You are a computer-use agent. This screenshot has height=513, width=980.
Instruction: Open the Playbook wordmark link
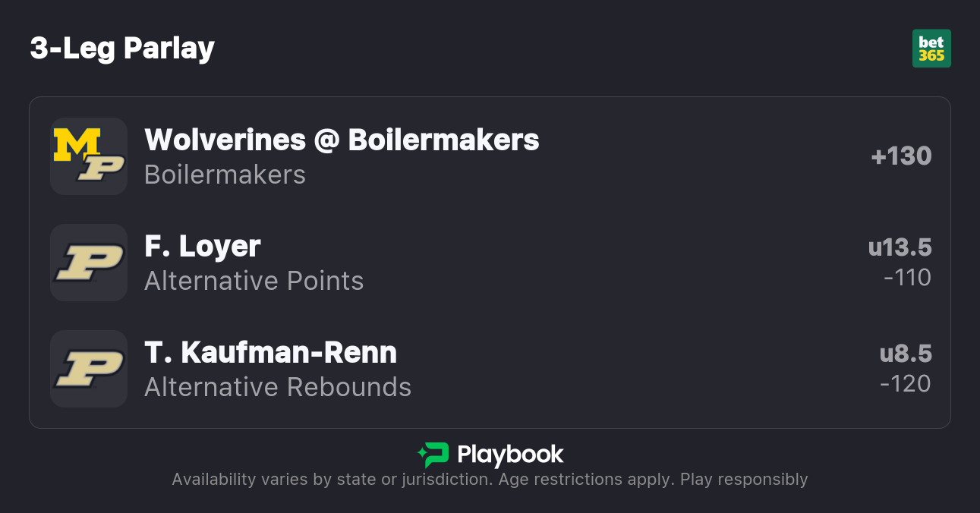[510, 455]
